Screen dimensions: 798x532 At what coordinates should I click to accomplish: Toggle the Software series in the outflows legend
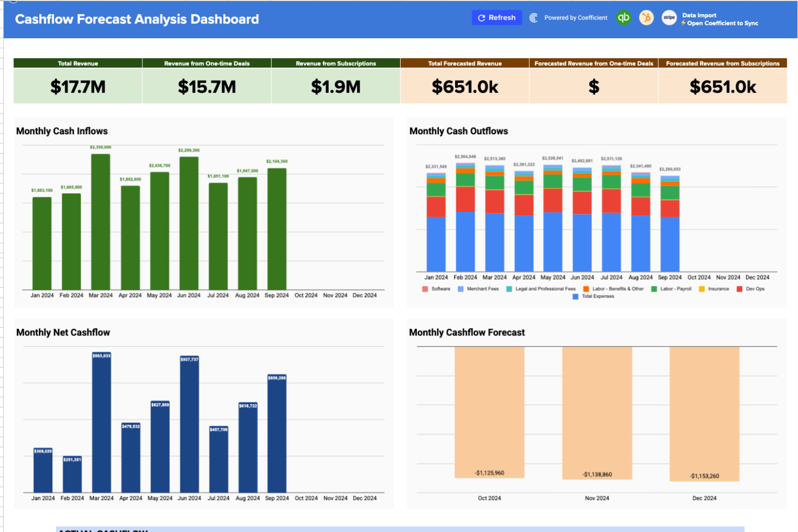[424, 288]
